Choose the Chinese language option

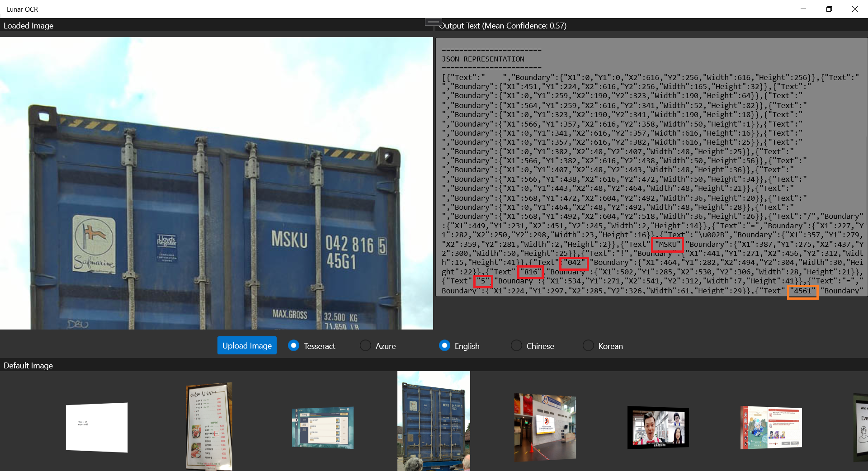pos(516,346)
